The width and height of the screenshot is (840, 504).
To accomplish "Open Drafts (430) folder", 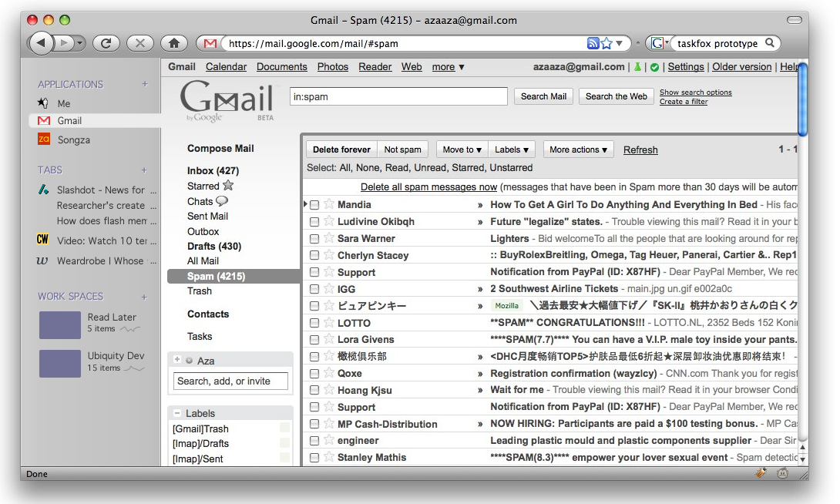I will point(213,246).
